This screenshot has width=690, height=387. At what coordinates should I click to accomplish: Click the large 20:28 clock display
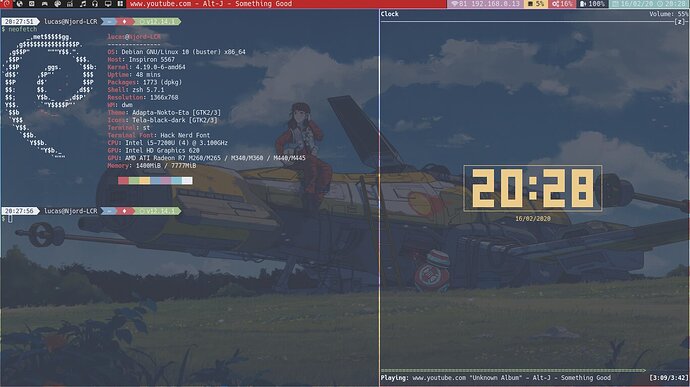pos(532,188)
